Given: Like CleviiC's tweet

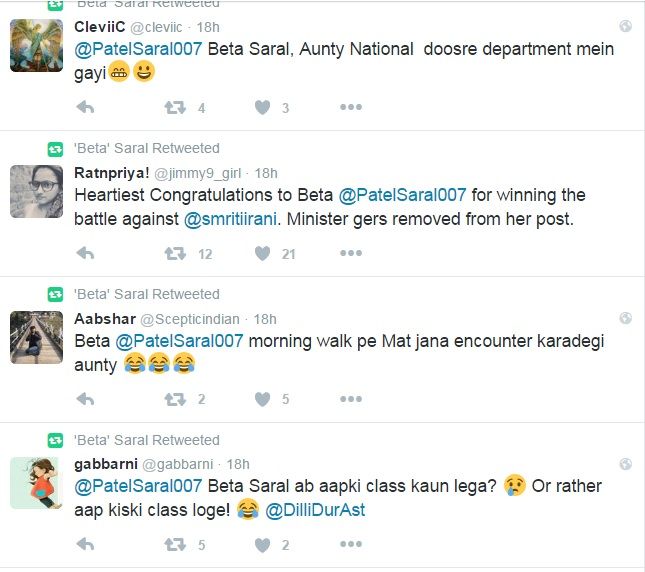Looking at the screenshot, I should 262,108.
